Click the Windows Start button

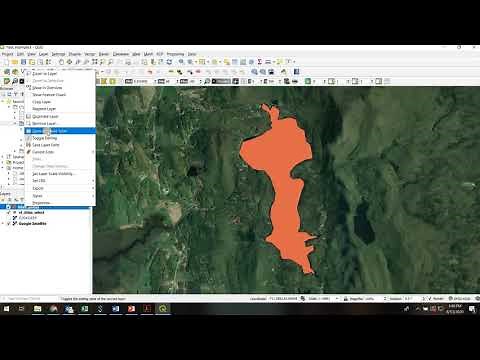(x=6, y=309)
